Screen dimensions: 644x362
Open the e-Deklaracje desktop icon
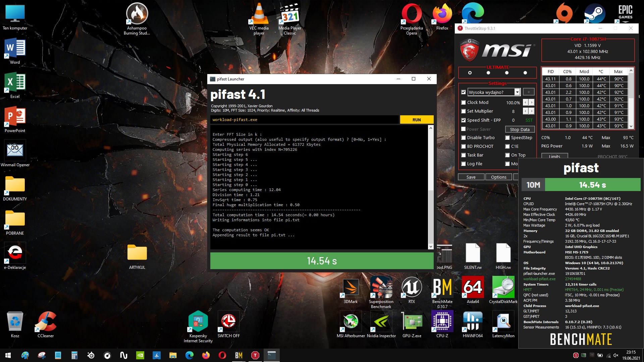15,256
